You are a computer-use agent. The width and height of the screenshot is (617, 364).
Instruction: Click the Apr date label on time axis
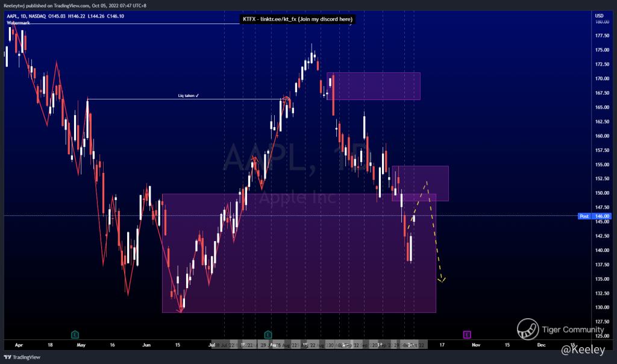(x=19, y=345)
